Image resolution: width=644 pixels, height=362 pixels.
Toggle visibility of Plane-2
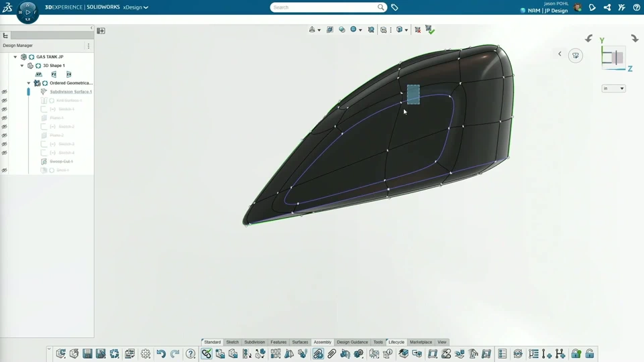click(4, 135)
